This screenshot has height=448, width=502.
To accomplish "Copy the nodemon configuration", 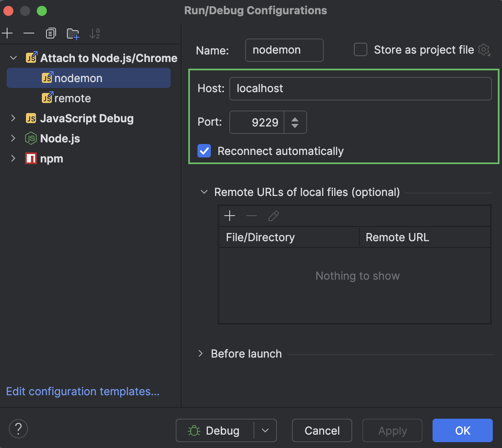I will pos(51,33).
